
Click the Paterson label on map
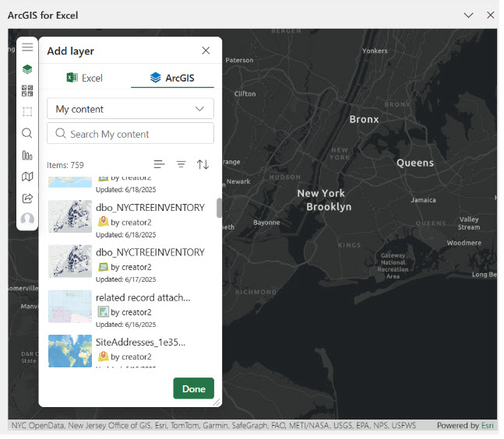click(239, 60)
